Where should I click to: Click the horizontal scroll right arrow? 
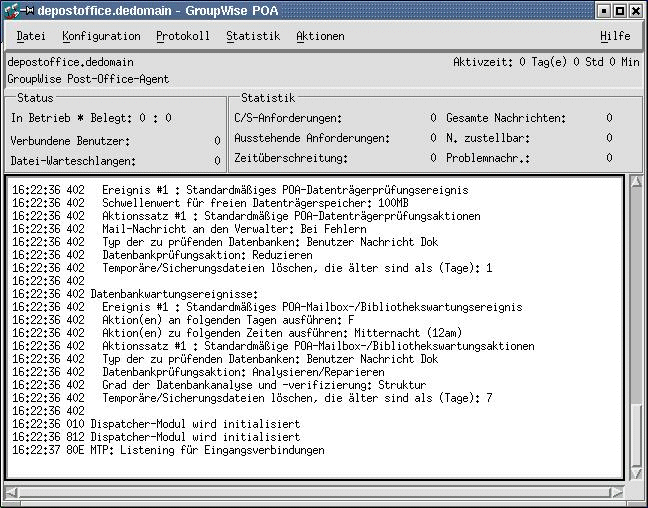617,492
